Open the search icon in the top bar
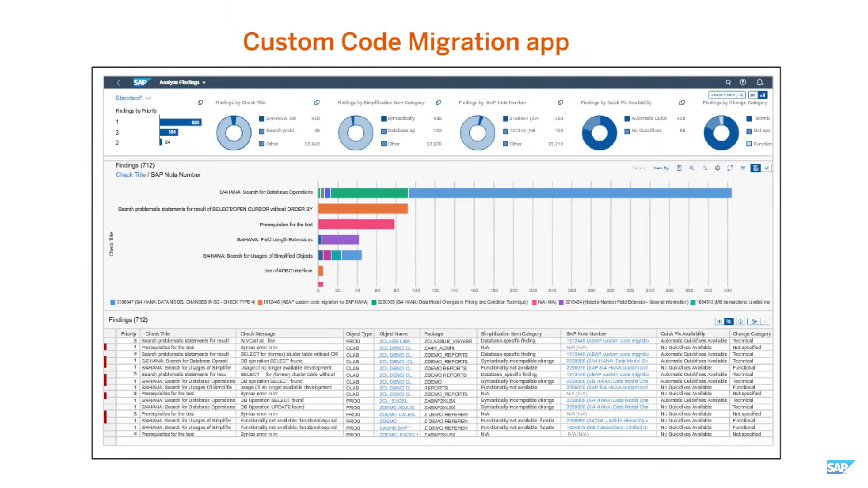868x488 pixels. click(x=728, y=82)
